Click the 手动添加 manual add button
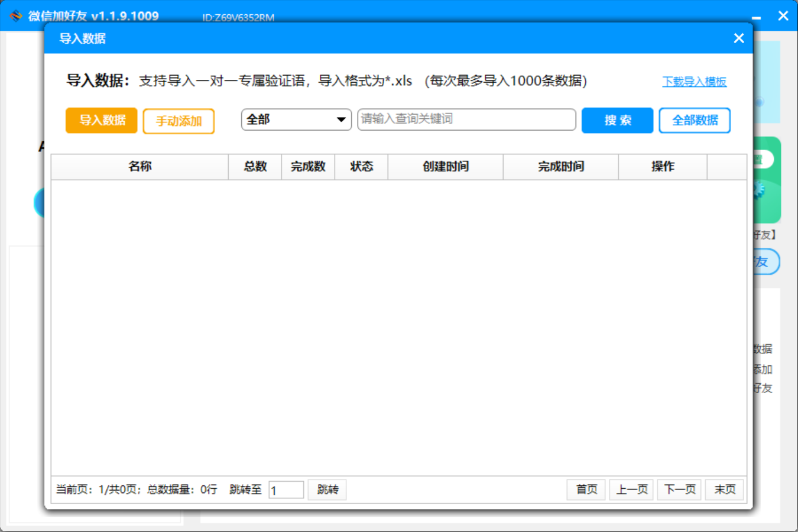Image resolution: width=798 pixels, height=532 pixels. (x=178, y=121)
